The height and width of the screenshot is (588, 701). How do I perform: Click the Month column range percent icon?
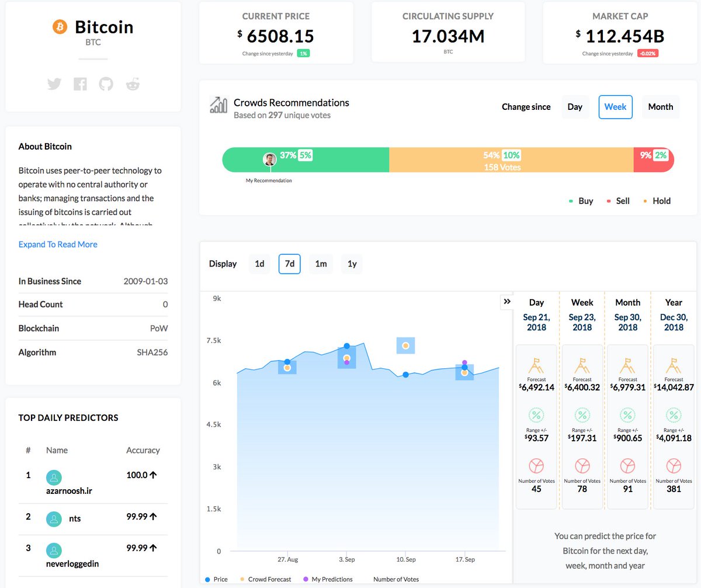pyautogui.click(x=627, y=416)
